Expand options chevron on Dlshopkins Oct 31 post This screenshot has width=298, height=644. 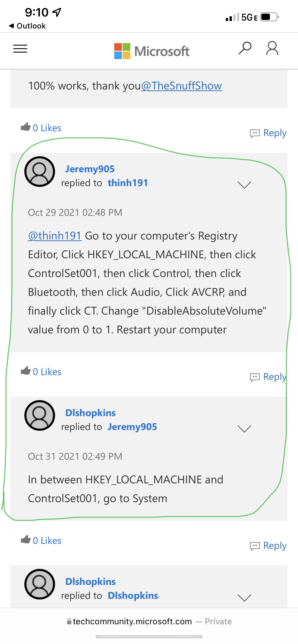pyautogui.click(x=244, y=429)
